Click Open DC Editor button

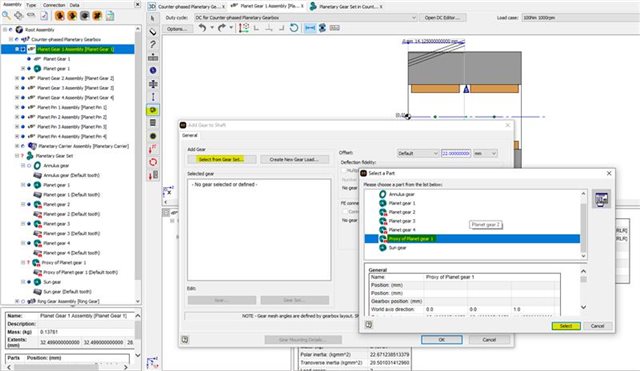click(442, 18)
